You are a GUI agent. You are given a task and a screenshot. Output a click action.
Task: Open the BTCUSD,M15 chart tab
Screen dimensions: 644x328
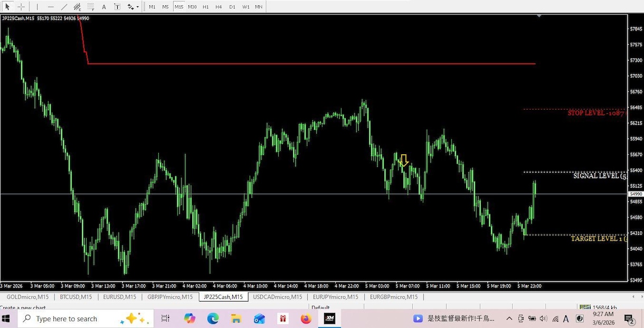(75, 297)
